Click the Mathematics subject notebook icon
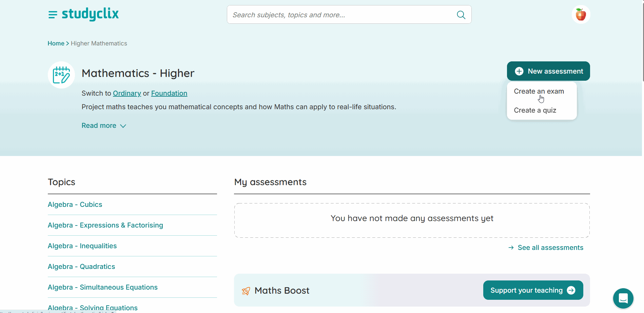644x313 pixels. [61, 75]
